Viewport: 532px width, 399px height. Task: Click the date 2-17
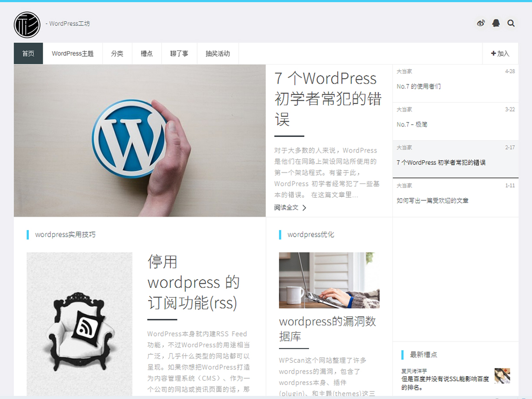tap(510, 148)
